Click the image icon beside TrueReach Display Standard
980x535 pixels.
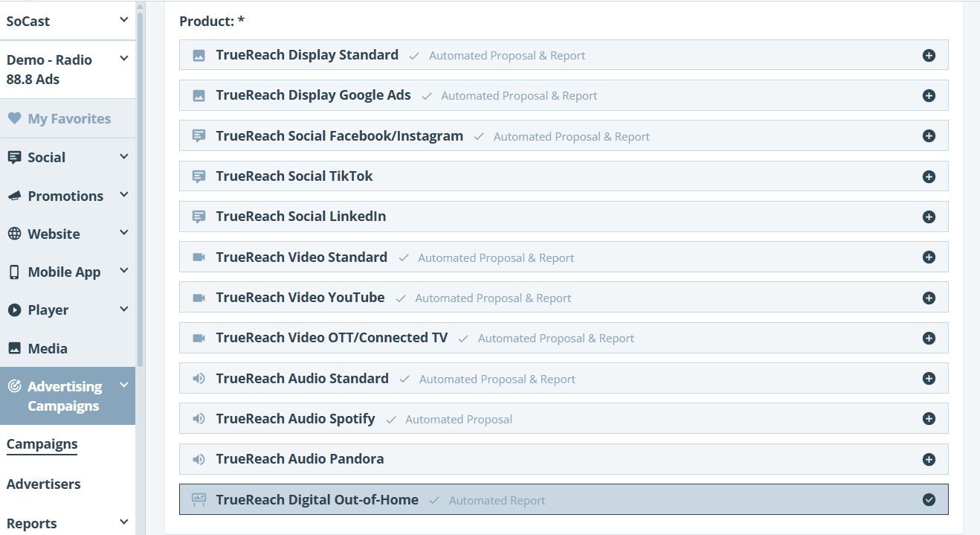coord(199,55)
